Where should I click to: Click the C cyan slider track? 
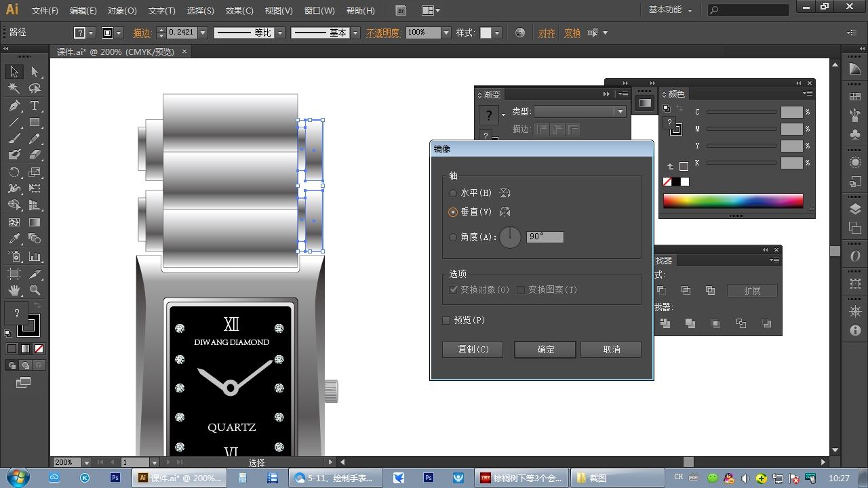pos(741,112)
